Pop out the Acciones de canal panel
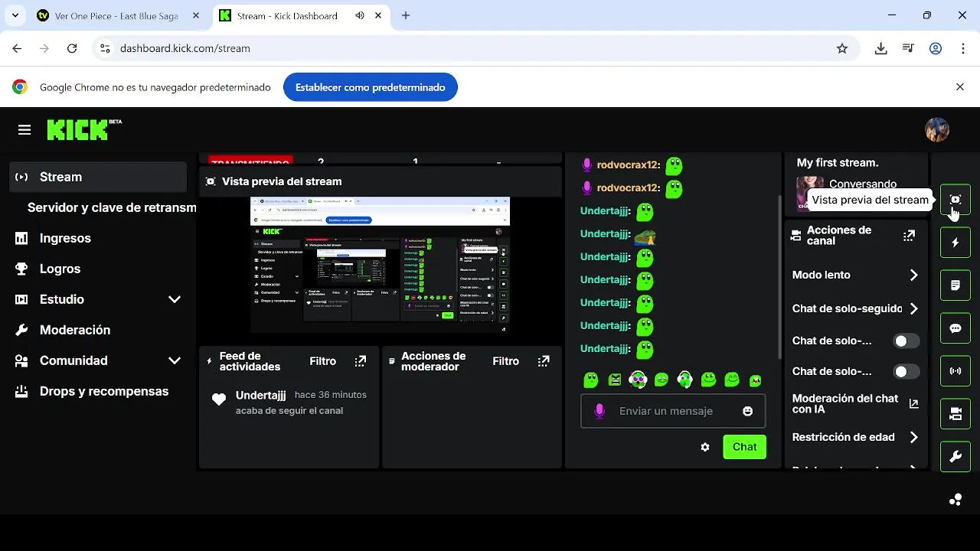 pyautogui.click(x=909, y=236)
